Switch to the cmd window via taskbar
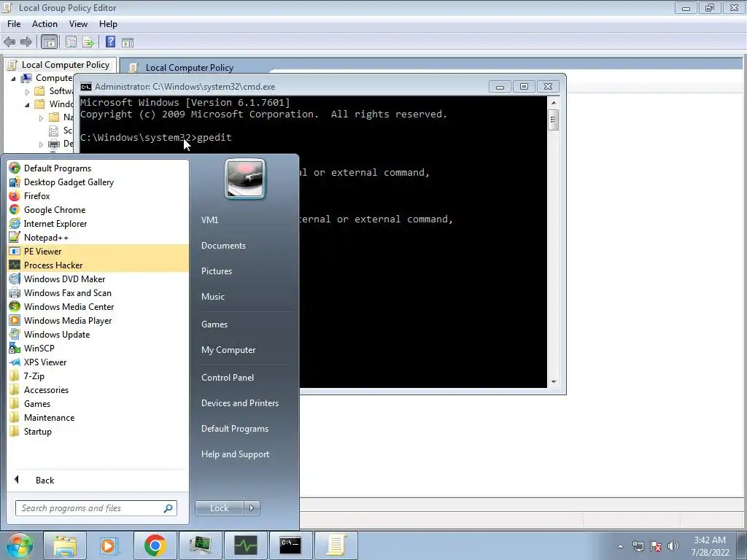747x560 pixels. coord(290,545)
